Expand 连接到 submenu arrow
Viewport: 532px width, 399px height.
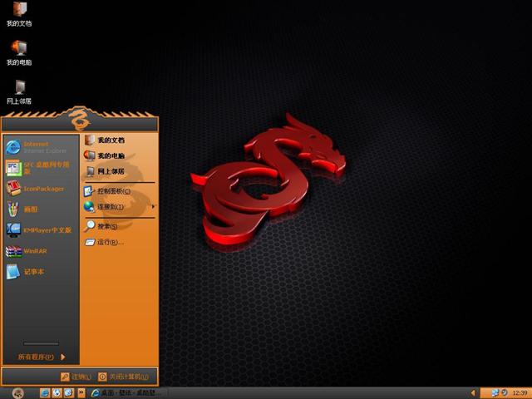click(153, 206)
